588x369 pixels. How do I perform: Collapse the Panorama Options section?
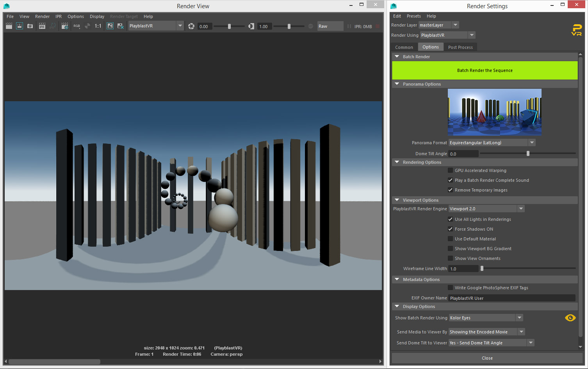tap(397, 84)
